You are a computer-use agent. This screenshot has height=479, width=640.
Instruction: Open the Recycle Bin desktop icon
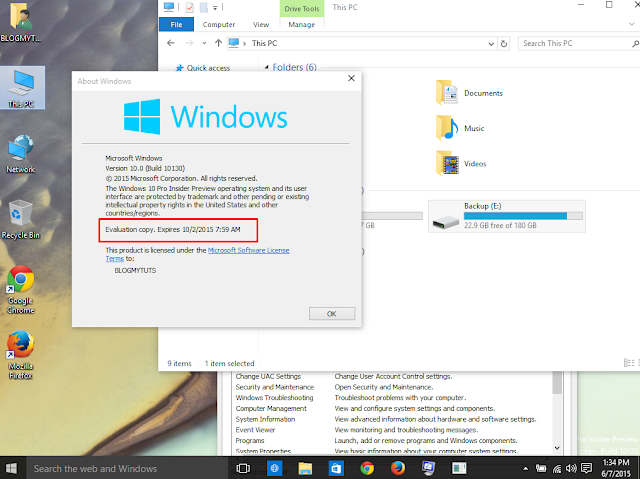(20, 220)
